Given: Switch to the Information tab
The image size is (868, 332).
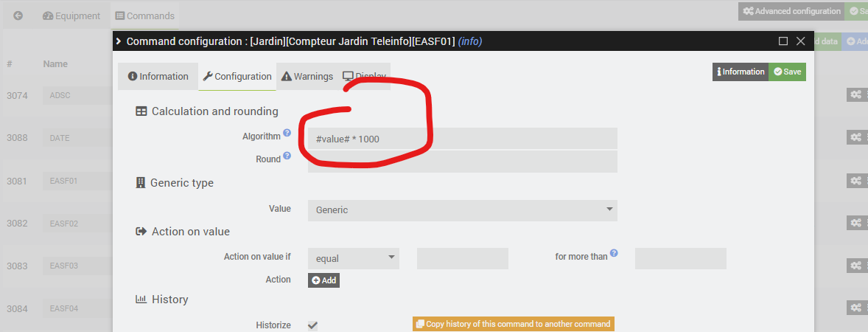Looking at the screenshot, I should 158,77.
